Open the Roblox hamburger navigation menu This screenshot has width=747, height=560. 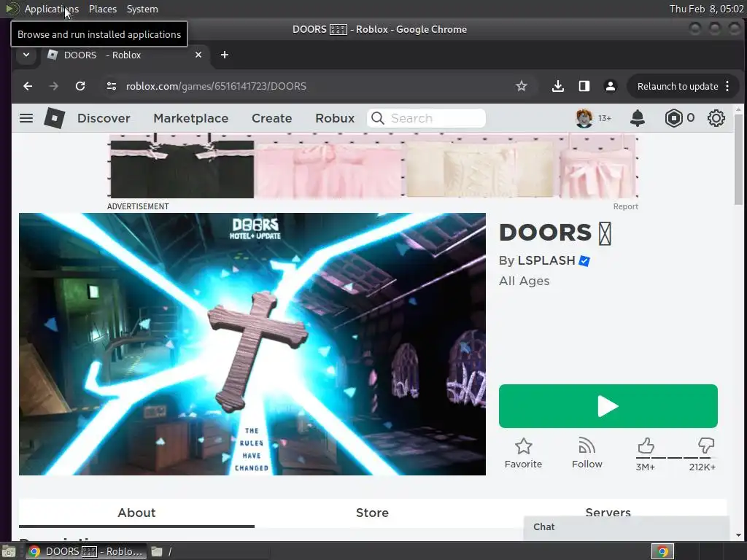click(x=26, y=118)
